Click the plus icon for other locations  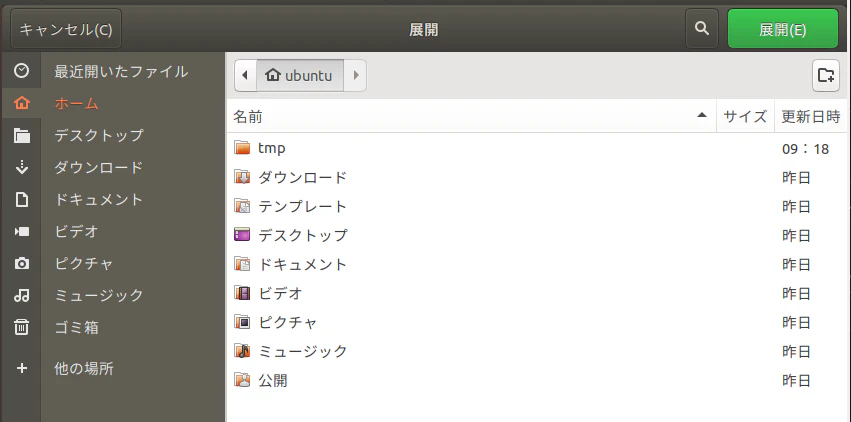click(x=22, y=369)
